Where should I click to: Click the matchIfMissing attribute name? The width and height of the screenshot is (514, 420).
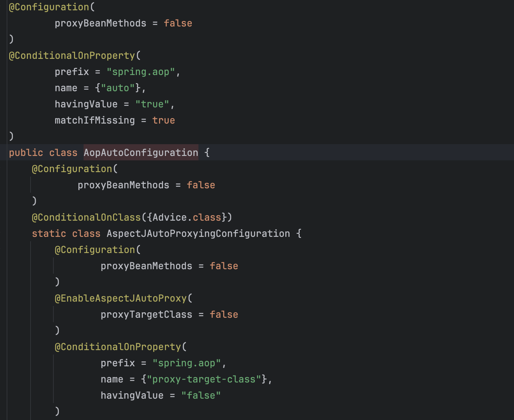pos(95,120)
